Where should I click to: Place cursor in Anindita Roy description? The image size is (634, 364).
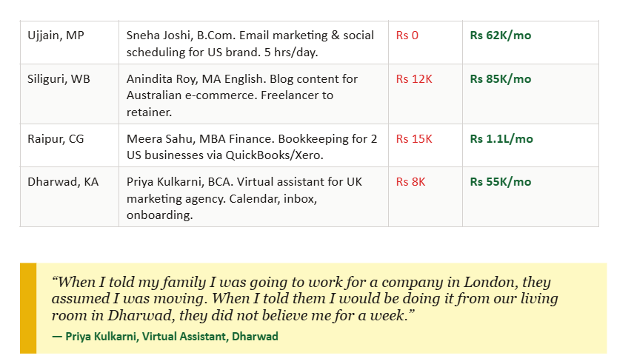coord(242,94)
